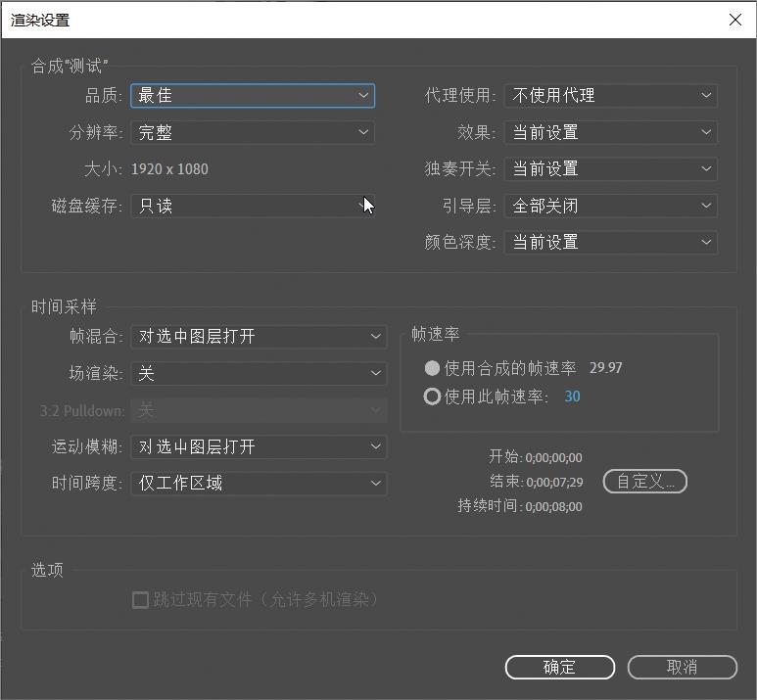Click the frame rate value 30
Image resolution: width=757 pixels, height=700 pixels.
tap(572, 397)
